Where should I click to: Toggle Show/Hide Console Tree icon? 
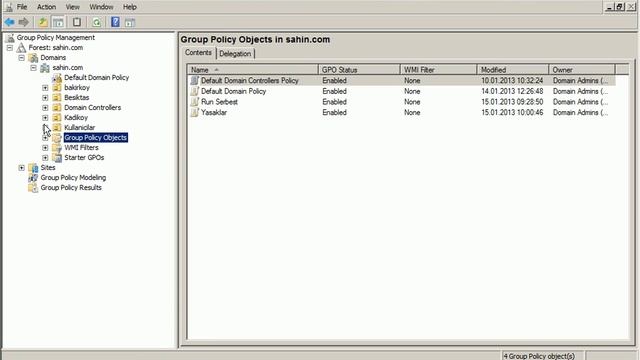[x=58, y=22]
